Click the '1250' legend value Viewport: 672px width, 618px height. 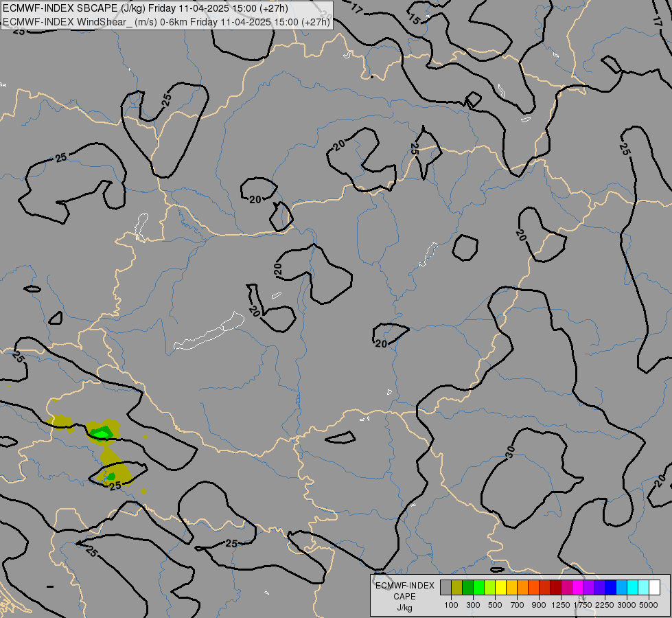[561, 605]
